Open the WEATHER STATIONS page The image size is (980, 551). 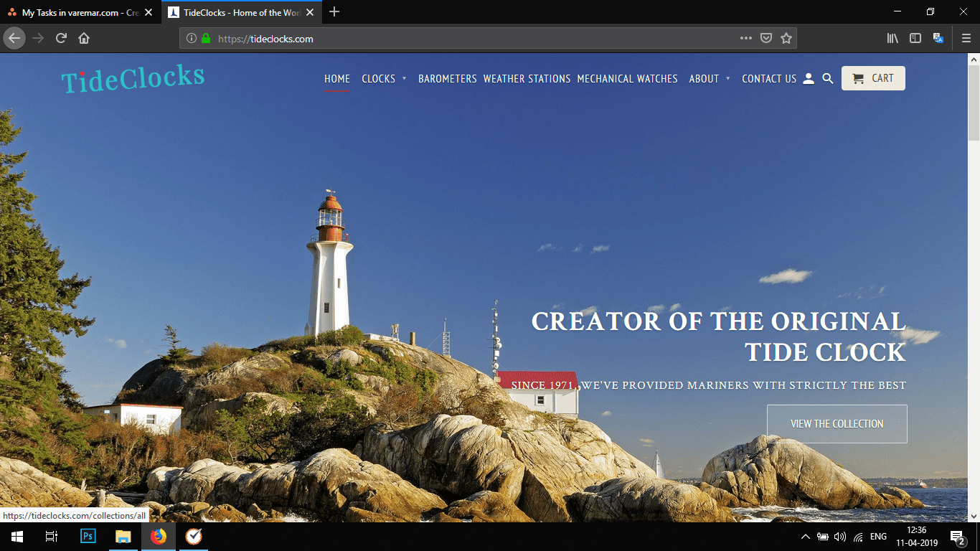tap(527, 79)
